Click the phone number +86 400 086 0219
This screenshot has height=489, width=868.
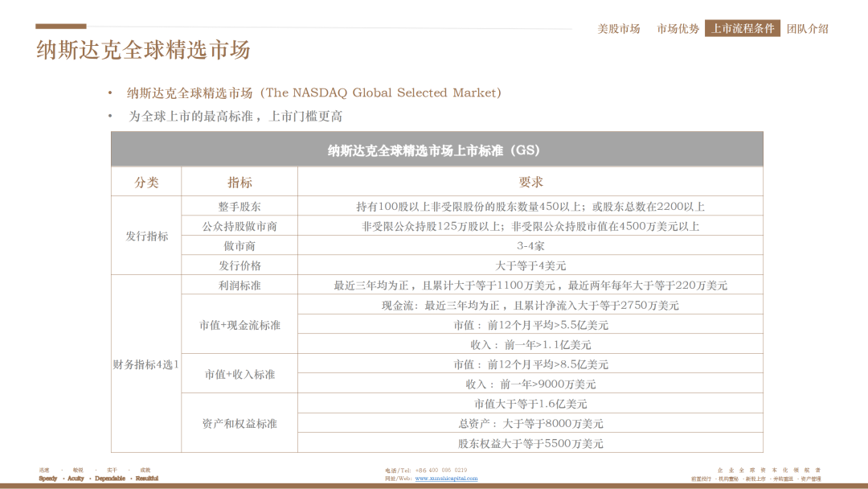pos(440,471)
